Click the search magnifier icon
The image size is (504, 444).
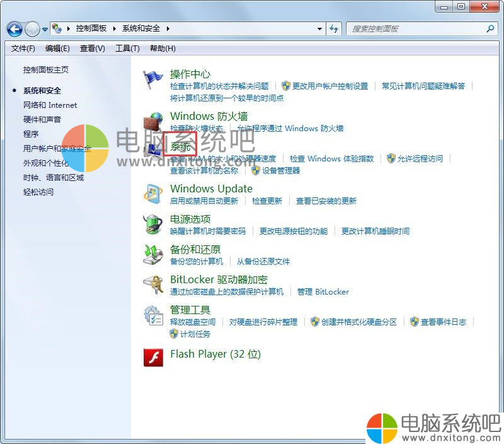click(490, 29)
